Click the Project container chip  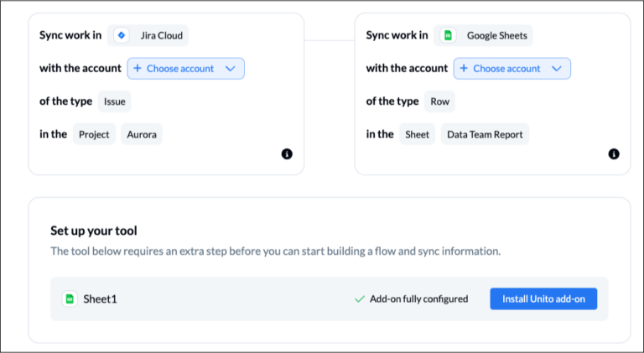click(94, 134)
